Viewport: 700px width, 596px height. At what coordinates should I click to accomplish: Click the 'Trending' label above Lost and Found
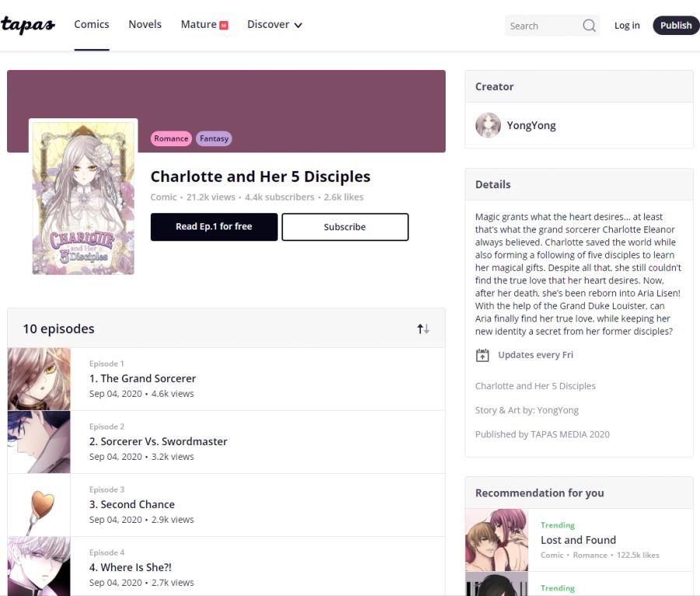coord(558,525)
